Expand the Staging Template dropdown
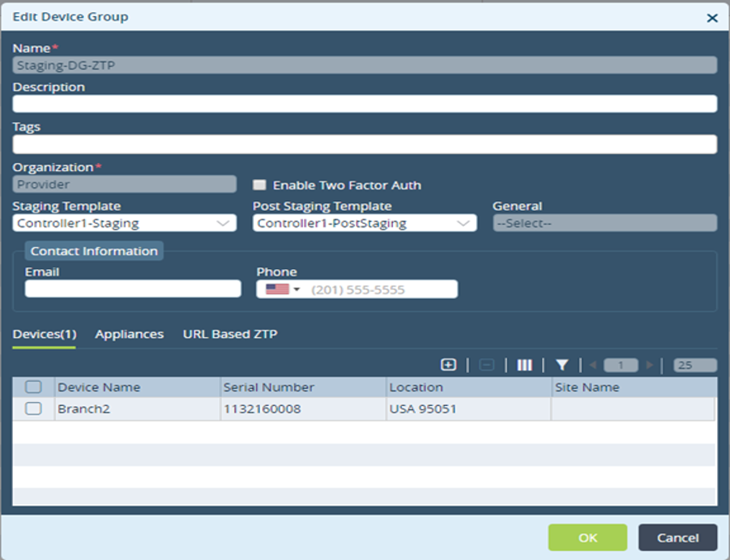730x560 pixels. 124,223
